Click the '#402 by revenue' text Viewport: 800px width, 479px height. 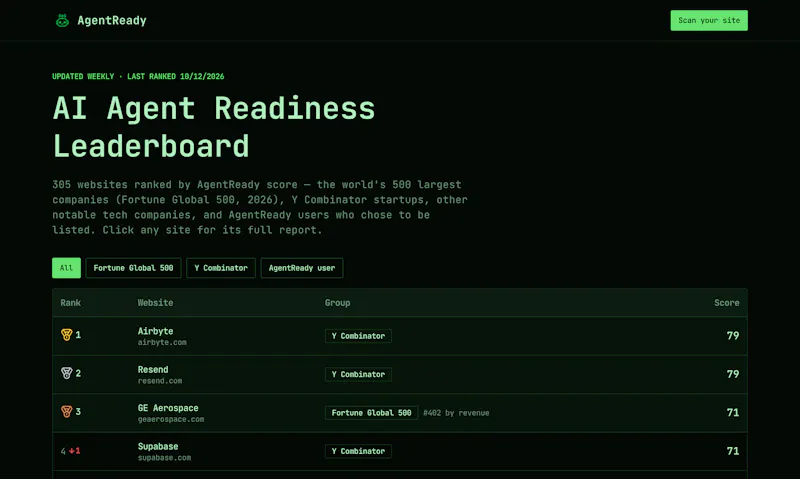(x=456, y=413)
